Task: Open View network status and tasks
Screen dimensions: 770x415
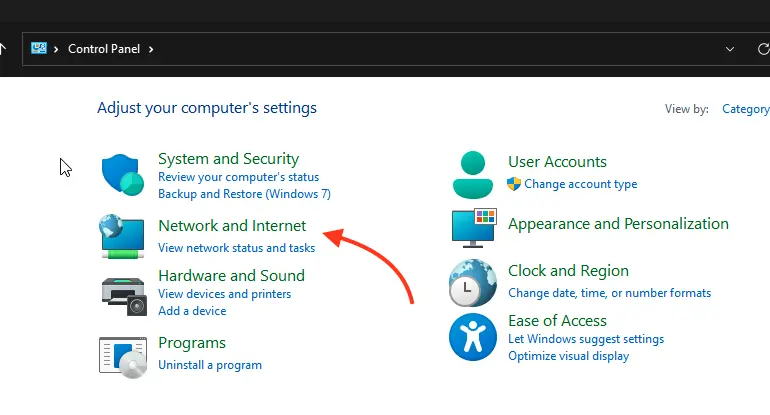Action: (236, 248)
